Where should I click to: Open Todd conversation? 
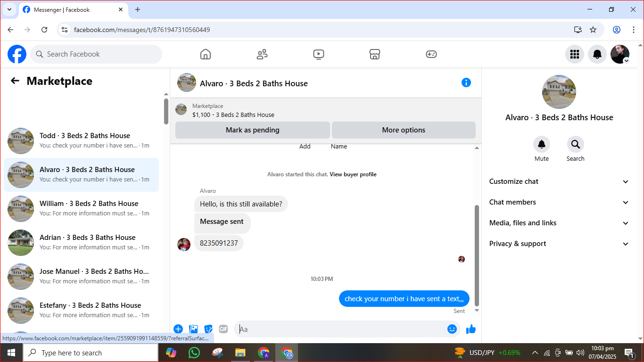82,140
